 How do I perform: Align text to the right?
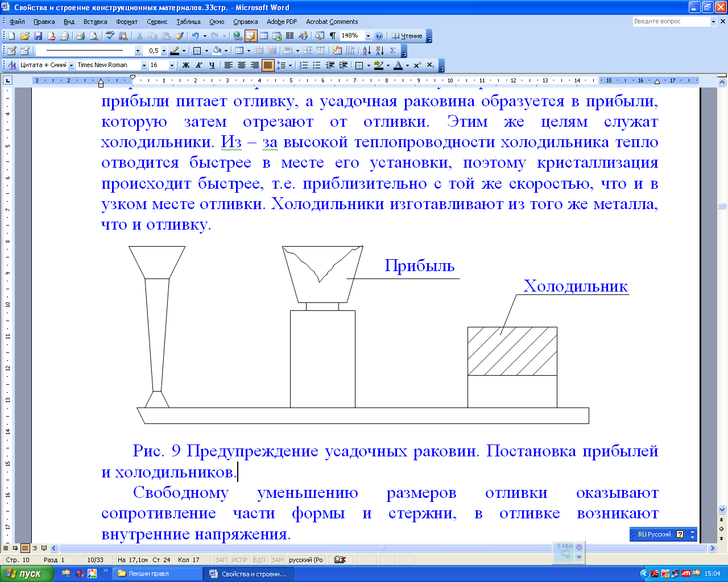pyautogui.click(x=255, y=65)
